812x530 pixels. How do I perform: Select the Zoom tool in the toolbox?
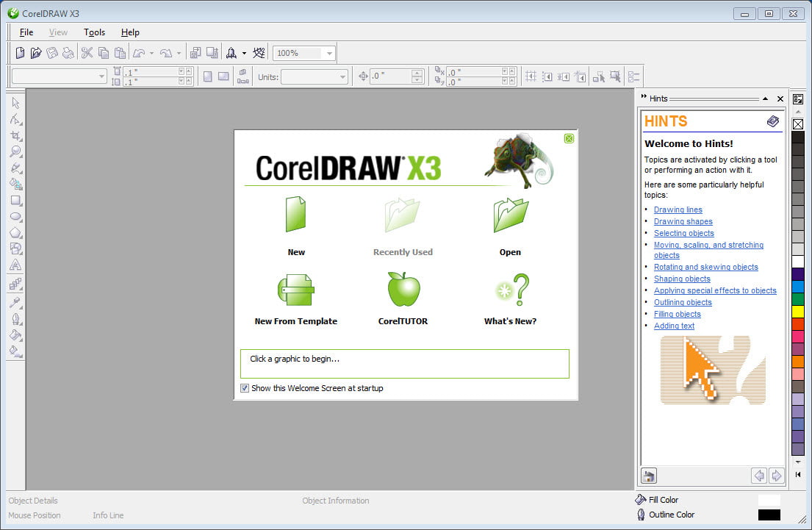(x=15, y=152)
